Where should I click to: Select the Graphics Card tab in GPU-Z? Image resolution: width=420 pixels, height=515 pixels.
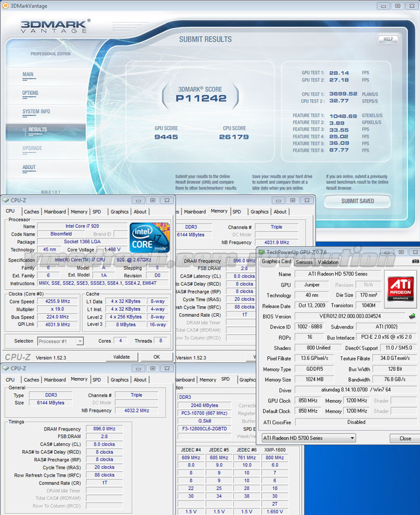click(x=276, y=261)
